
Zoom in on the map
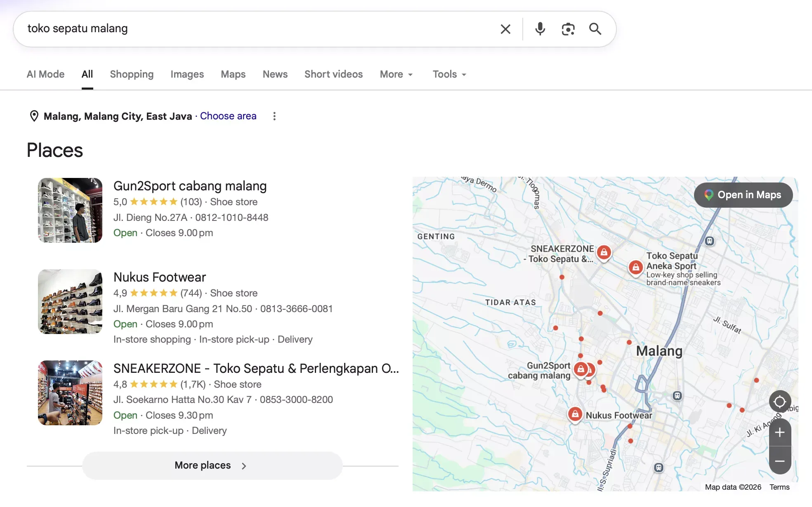tap(780, 432)
